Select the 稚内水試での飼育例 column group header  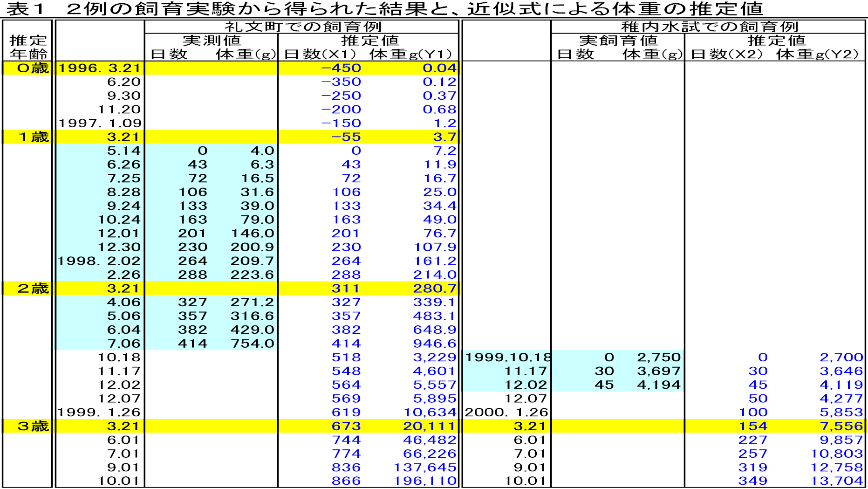click(x=709, y=27)
